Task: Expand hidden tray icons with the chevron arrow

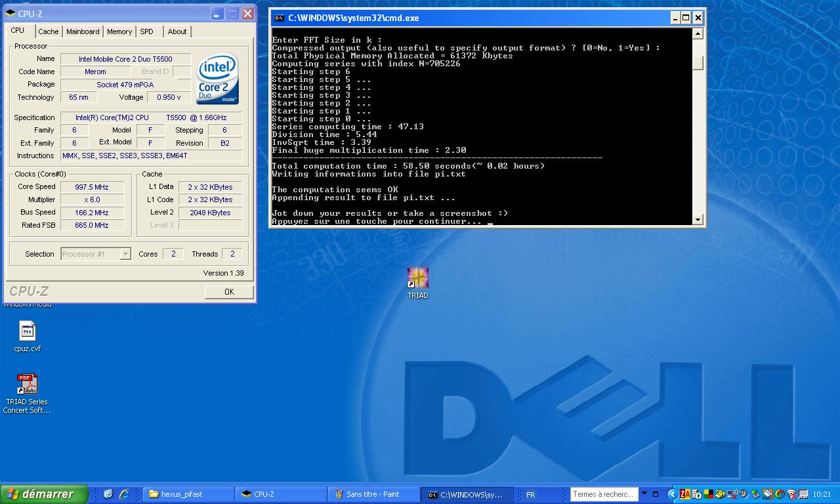Action: pos(673,494)
